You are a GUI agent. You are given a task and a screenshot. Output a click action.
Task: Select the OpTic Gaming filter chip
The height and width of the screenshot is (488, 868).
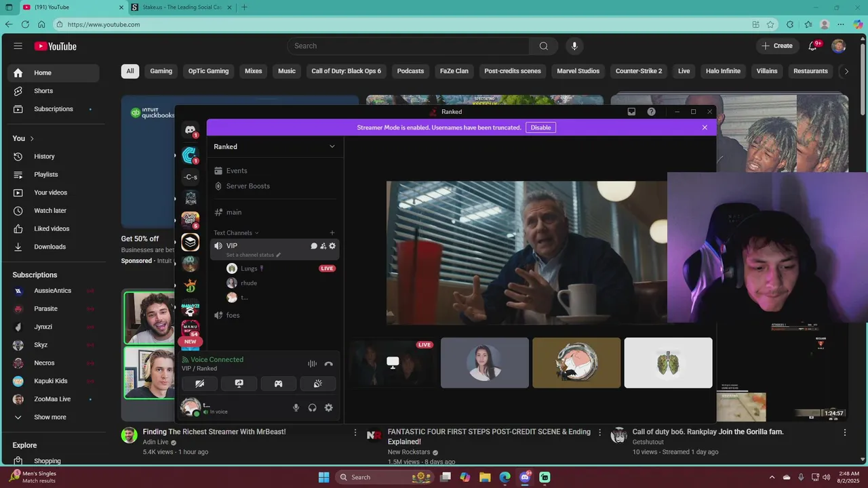(x=208, y=71)
